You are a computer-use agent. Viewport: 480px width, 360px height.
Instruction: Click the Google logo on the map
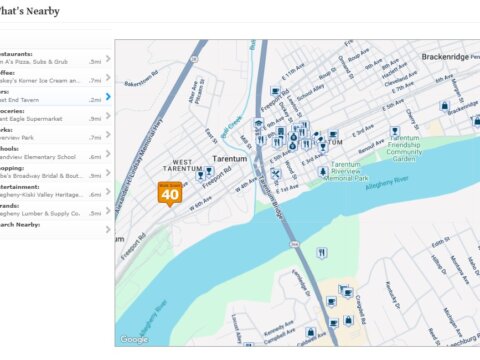tap(134, 339)
